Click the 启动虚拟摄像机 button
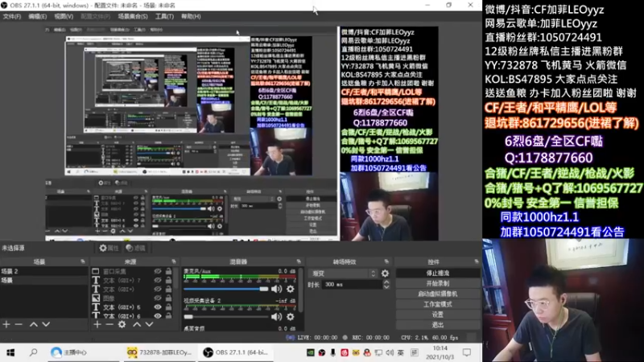644x362 pixels. 438,294
